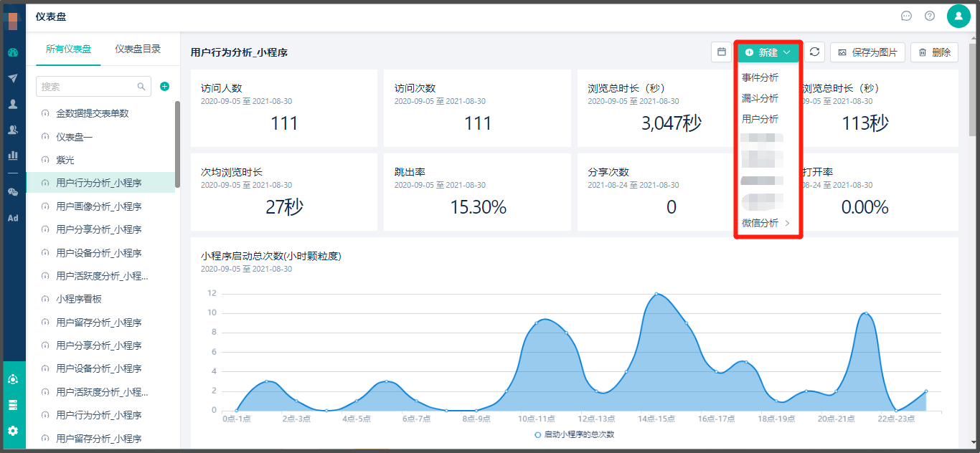Click the green plus add-dashboard icon
The height and width of the screenshot is (453, 980).
pyautogui.click(x=164, y=86)
